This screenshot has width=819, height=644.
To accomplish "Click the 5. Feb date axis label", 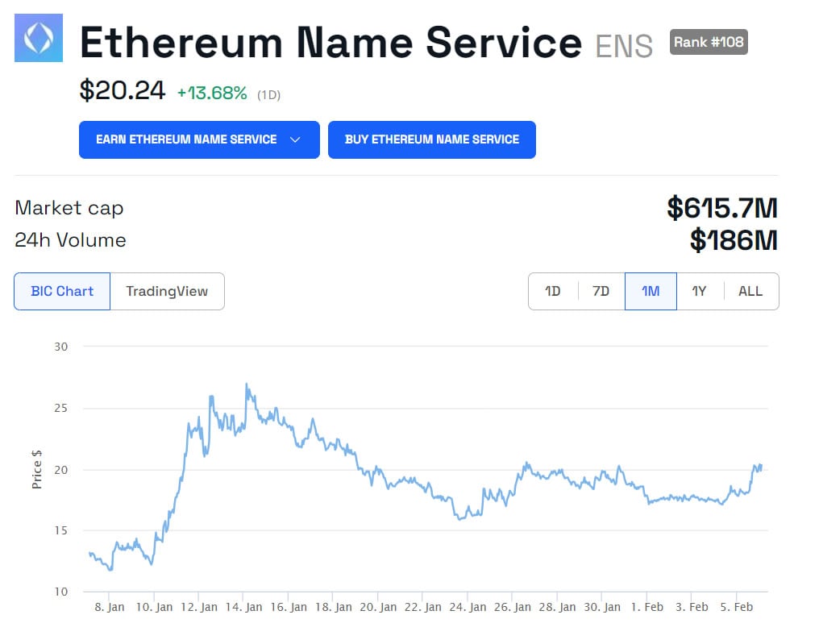I will 736,607.
